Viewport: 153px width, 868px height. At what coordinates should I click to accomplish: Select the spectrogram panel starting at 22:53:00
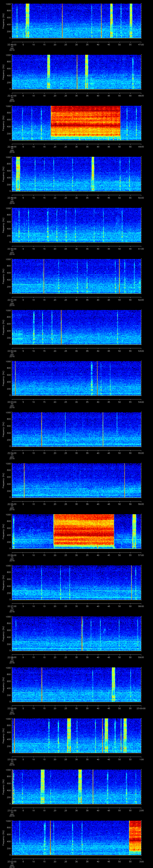tap(77, 378)
